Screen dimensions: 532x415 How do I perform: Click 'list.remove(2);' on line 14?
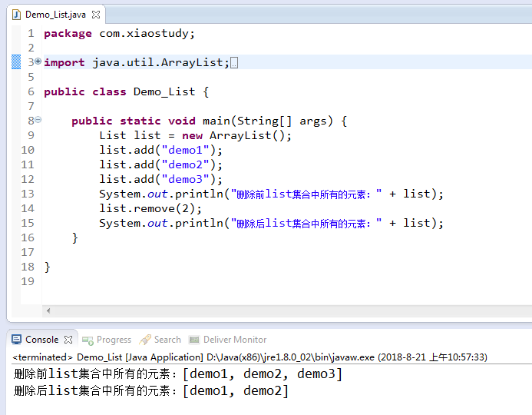coord(150,208)
